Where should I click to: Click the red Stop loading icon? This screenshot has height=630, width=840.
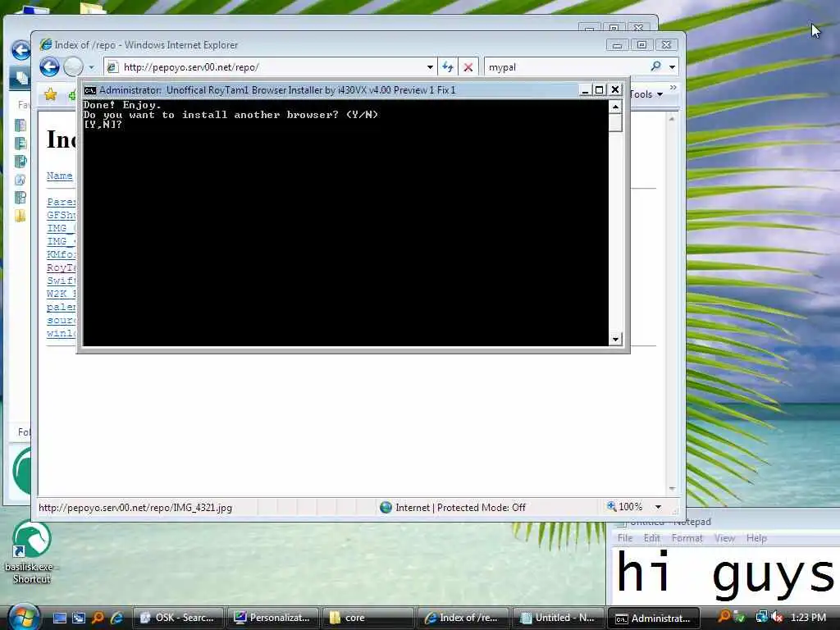pyautogui.click(x=468, y=67)
